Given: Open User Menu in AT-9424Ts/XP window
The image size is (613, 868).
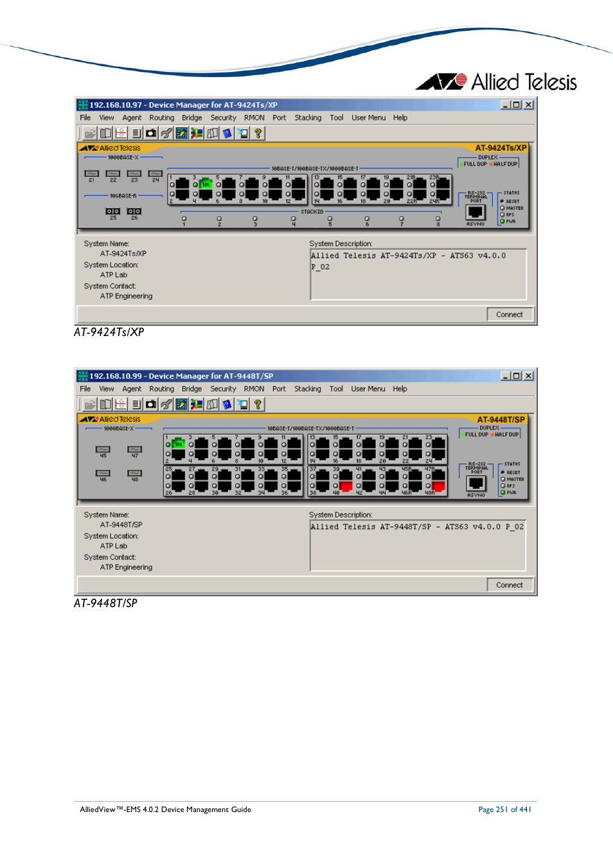Looking at the screenshot, I should [x=369, y=118].
